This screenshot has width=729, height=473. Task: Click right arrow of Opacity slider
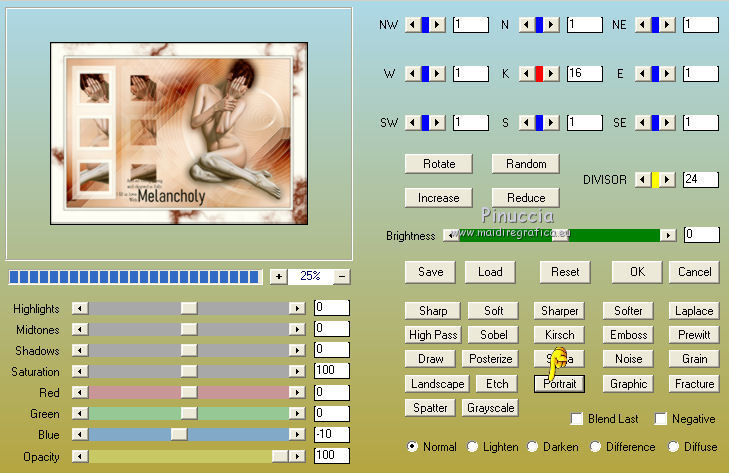pyautogui.click(x=297, y=456)
